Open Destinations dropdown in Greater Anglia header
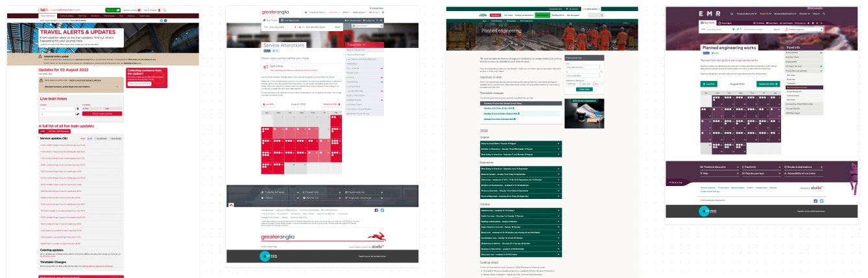The width and height of the screenshot is (868, 278). click(359, 12)
